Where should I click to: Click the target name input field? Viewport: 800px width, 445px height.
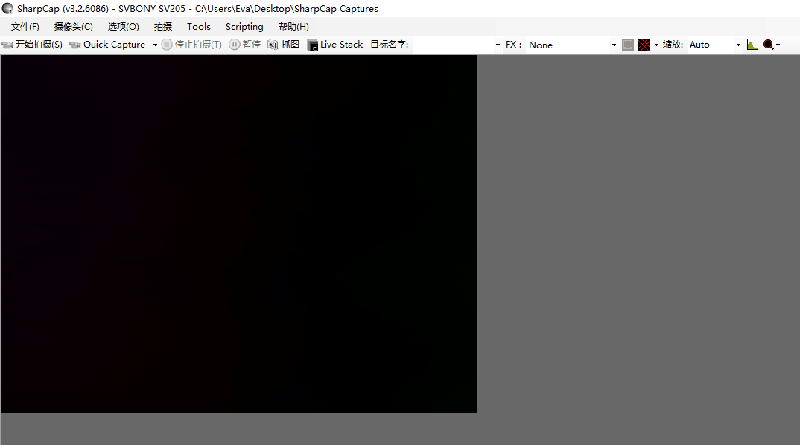click(x=450, y=45)
